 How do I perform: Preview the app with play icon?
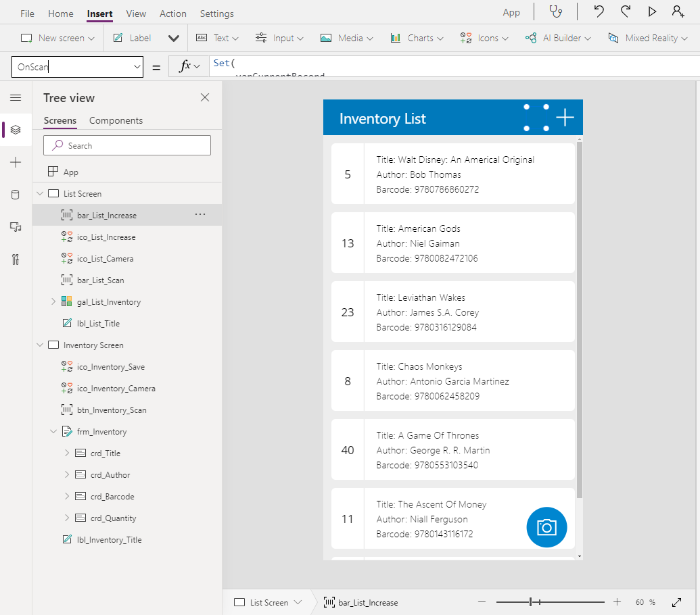click(652, 11)
